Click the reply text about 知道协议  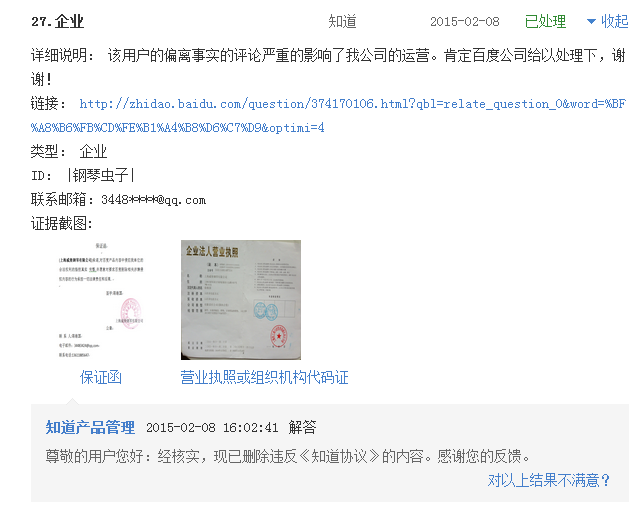(288, 456)
